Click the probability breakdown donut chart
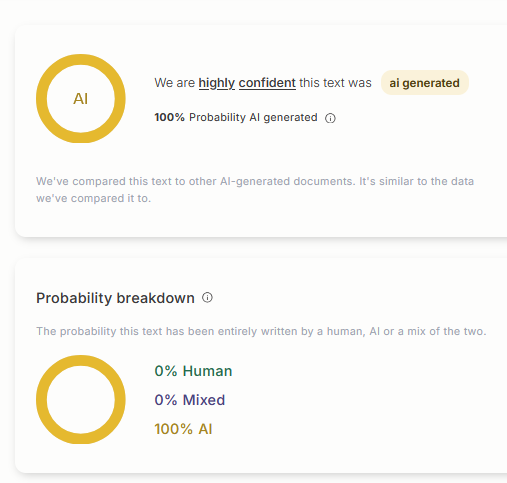 coord(81,399)
